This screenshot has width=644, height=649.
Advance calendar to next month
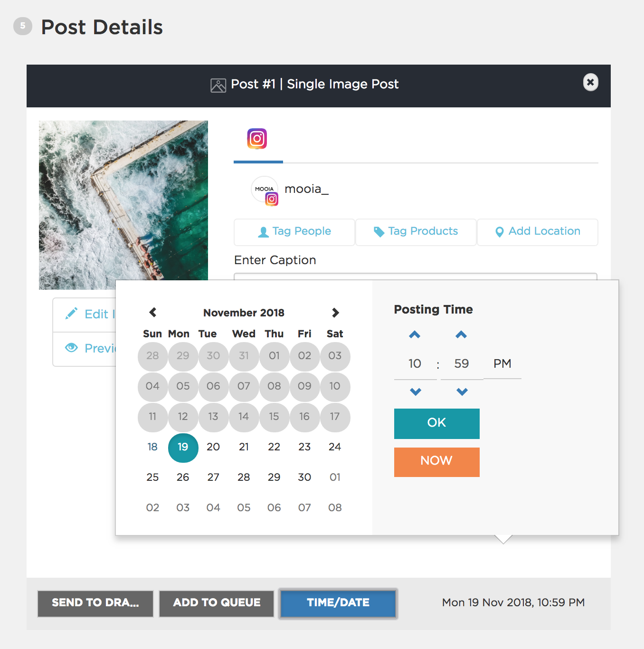coord(335,313)
